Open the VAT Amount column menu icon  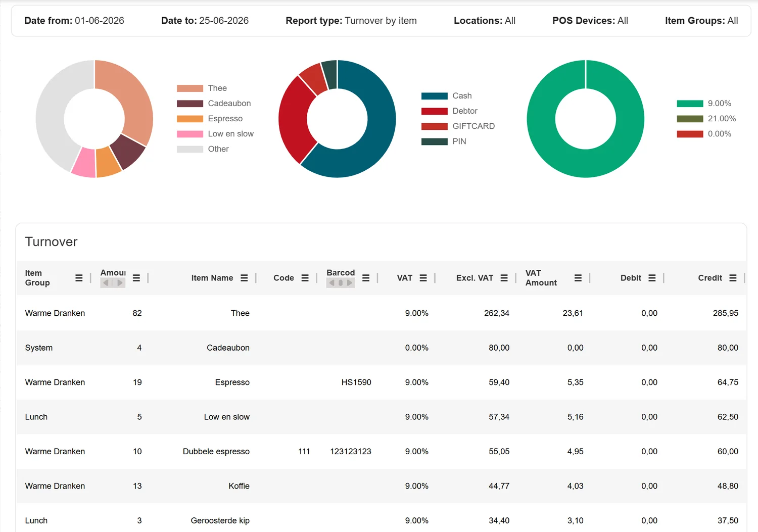pyautogui.click(x=578, y=278)
